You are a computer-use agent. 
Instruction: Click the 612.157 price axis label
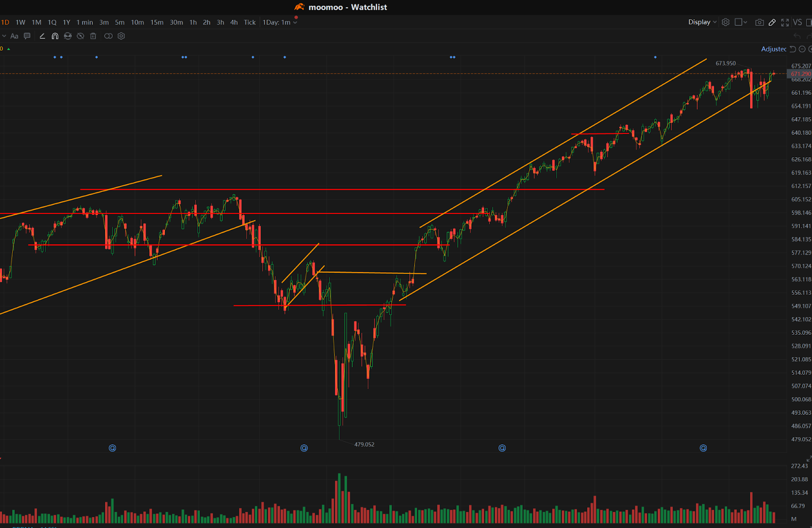point(801,186)
